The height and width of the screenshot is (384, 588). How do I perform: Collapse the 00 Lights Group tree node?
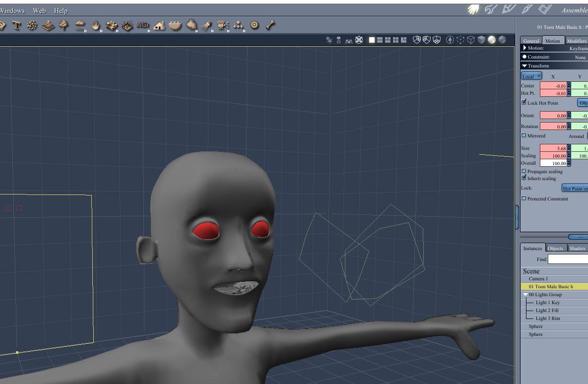click(525, 295)
